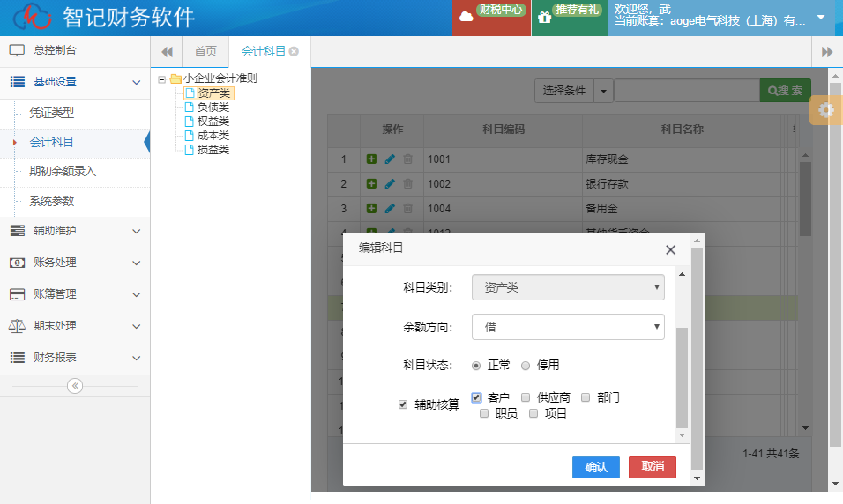Check the 职员 checkbox
The image size is (843, 504).
(484, 413)
